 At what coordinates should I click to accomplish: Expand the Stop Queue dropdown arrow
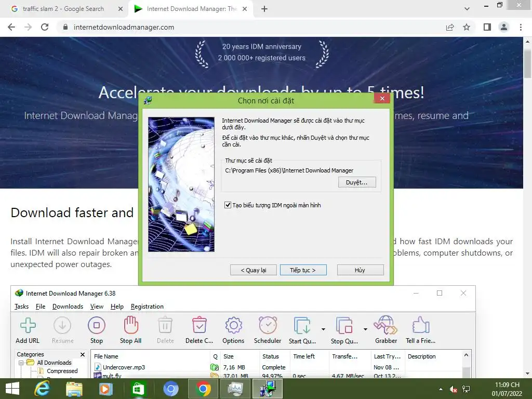tap(365, 329)
